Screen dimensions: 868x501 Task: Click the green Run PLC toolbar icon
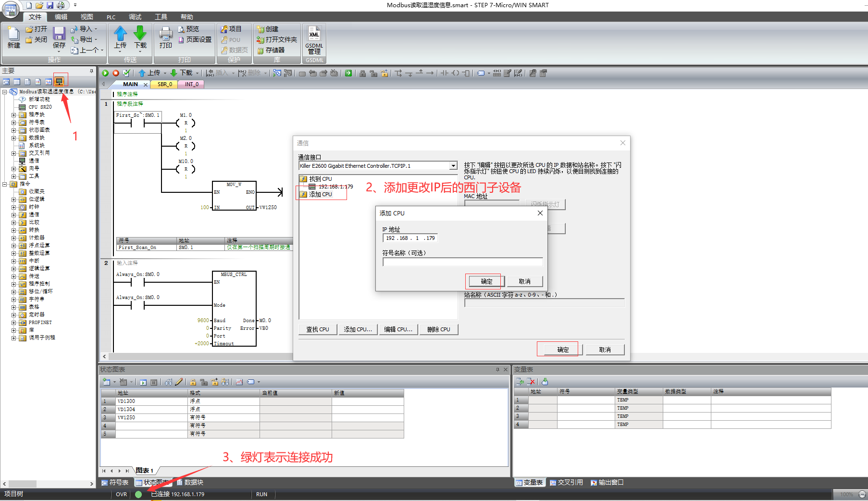[105, 73]
